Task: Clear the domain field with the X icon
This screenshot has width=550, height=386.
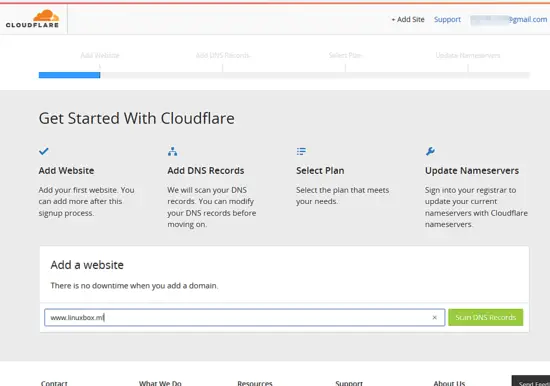Action: [435, 318]
